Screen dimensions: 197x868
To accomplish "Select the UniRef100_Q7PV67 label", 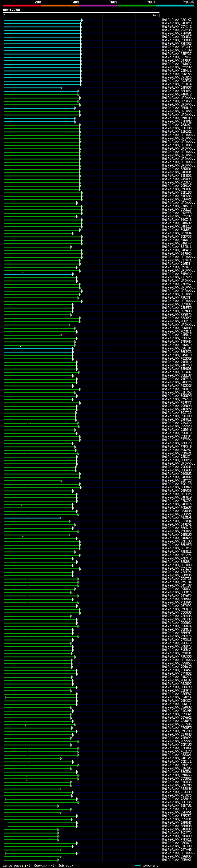I will [177, 284].
